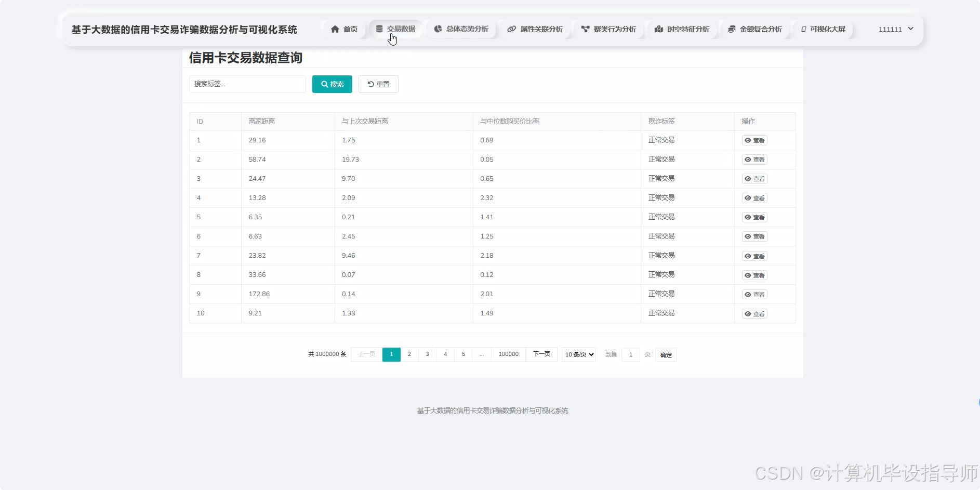Image resolution: width=980 pixels, height=490 pixels.
Task: Expand the 111111 user dropdown
Action: coord(896,29)
